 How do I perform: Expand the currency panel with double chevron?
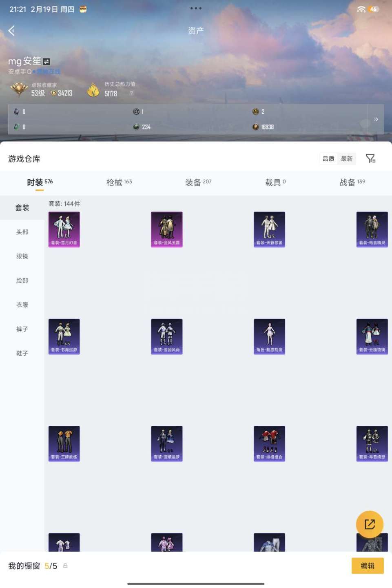click(376, 119)
